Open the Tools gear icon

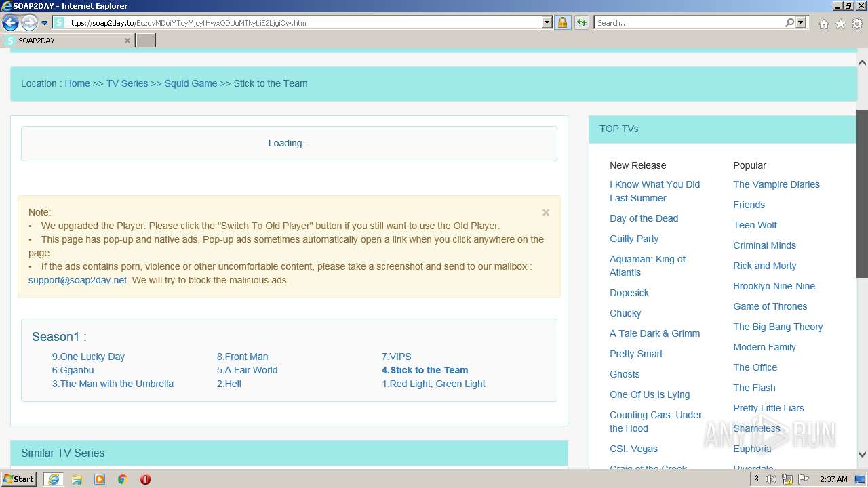(857, 24)
